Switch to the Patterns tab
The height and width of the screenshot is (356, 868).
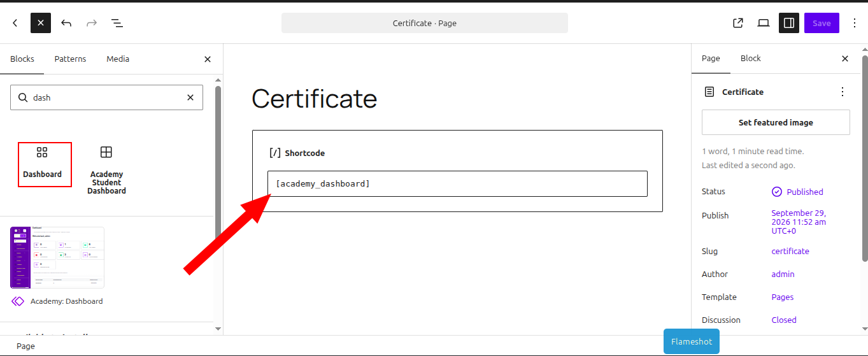pos(70,59)
